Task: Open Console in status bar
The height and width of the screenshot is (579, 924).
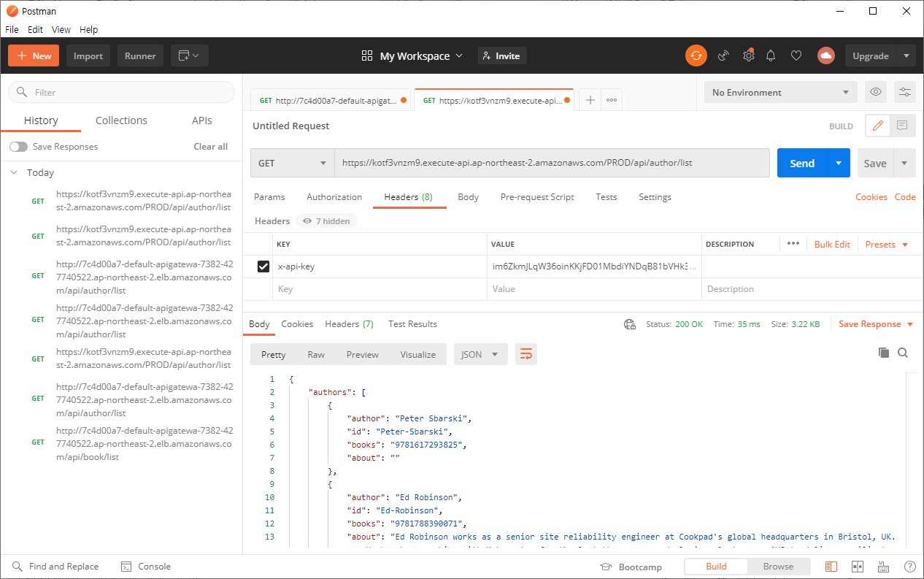Action: [x=146, y=567]
